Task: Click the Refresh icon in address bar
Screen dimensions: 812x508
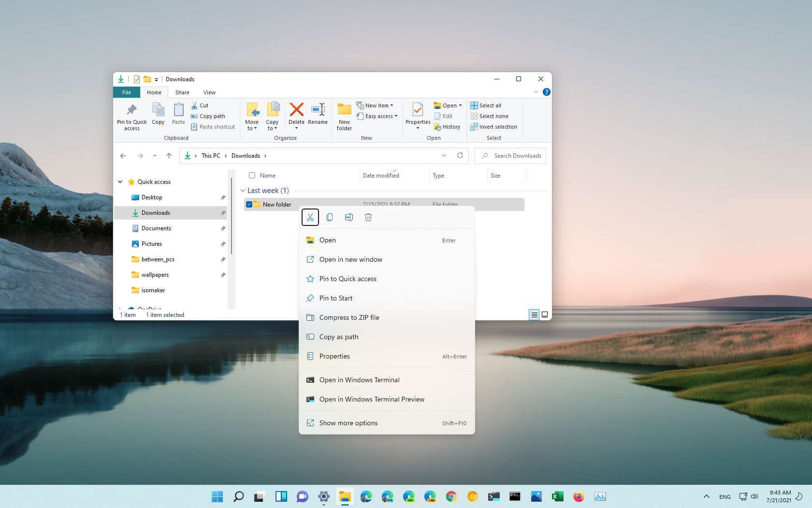Action: [x=460, y=155]
